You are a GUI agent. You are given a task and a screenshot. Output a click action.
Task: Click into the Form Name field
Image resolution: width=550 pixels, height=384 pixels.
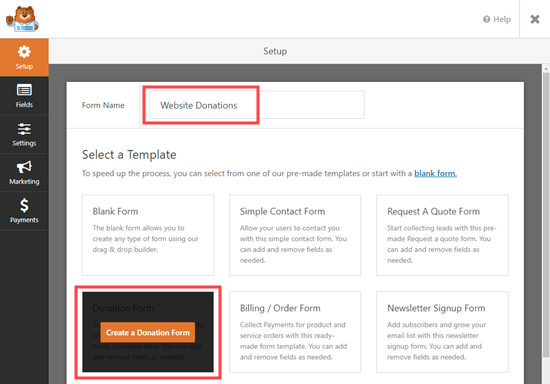257,105
